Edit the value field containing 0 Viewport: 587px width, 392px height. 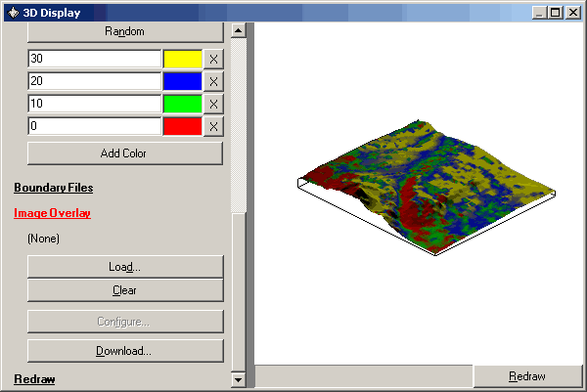[x=95, y=126]
